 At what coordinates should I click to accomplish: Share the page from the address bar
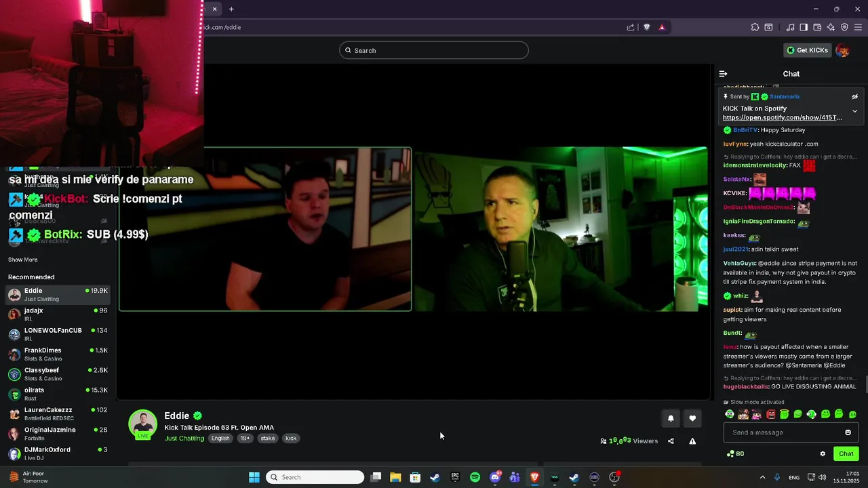pyautogui.click(x=631, y=27)
